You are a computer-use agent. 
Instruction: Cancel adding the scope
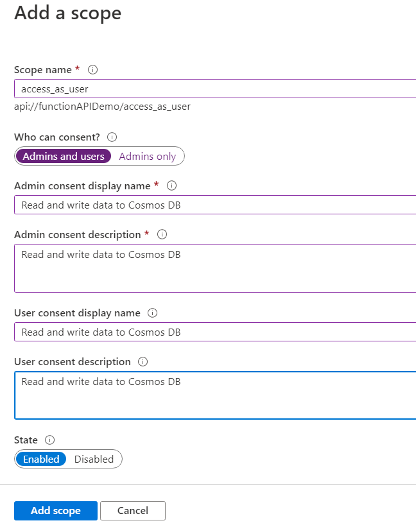pyautogui.click(x=133, y=511)
